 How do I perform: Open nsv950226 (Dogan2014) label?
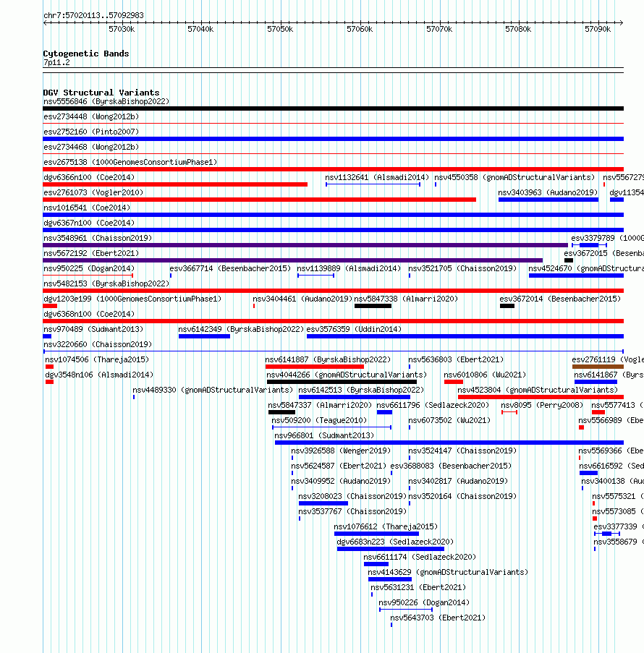[424, 602]
